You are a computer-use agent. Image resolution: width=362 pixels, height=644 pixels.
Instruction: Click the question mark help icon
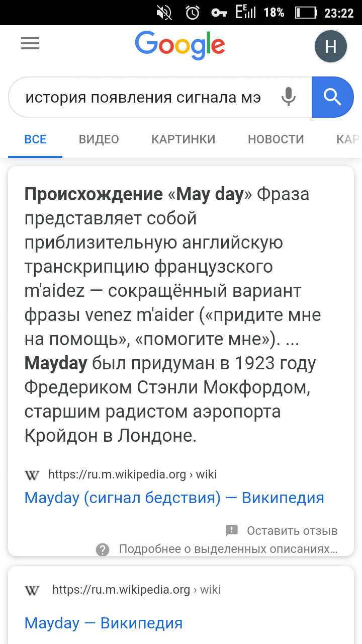pyautogui.click(x=103, y=549)
